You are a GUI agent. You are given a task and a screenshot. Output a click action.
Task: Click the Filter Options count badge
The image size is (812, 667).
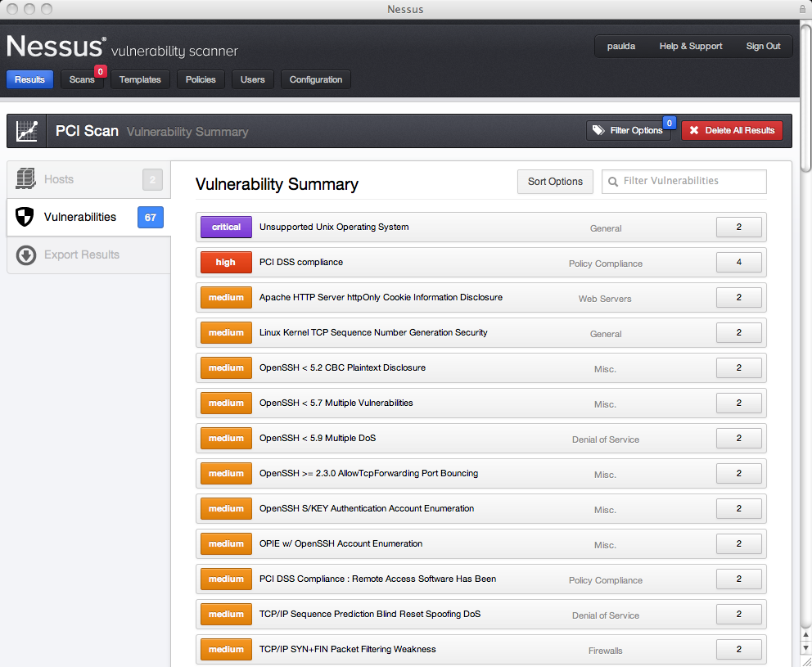pyautogui.click(x=669, y=123)
